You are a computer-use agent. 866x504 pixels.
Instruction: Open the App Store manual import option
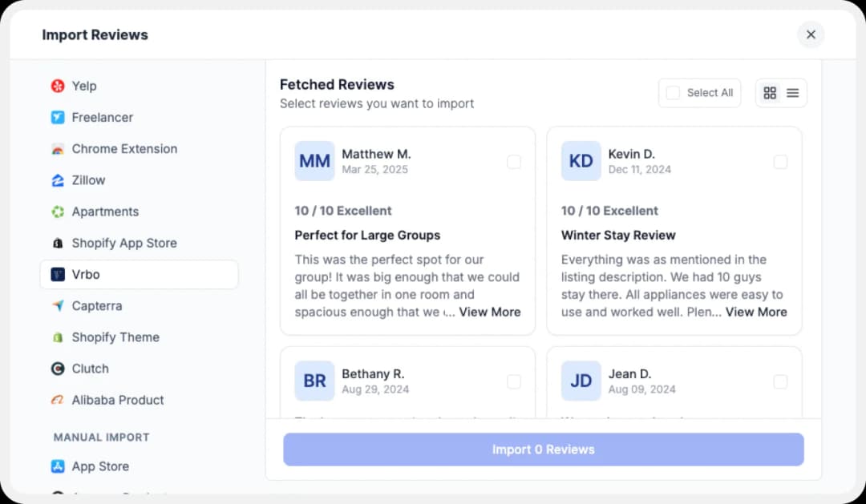tap(56, 466)
